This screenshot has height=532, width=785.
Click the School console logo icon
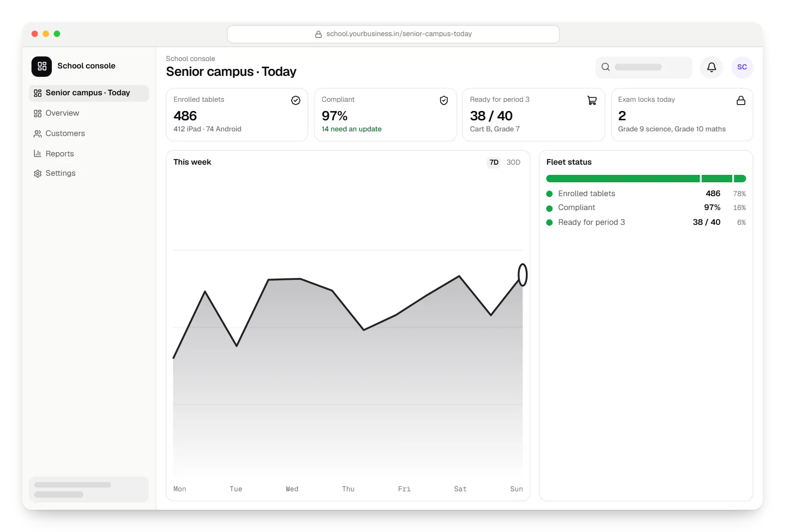(x=42, y=66)
